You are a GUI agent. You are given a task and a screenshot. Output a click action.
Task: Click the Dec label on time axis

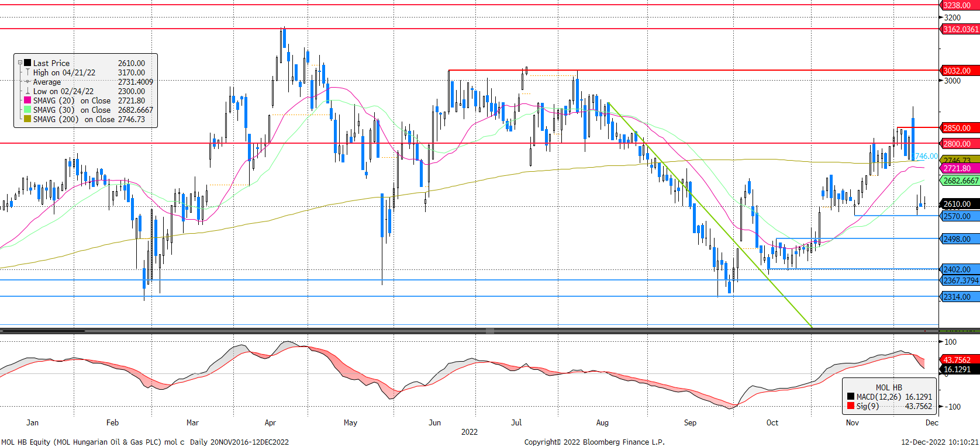click(x=932, y=422)
